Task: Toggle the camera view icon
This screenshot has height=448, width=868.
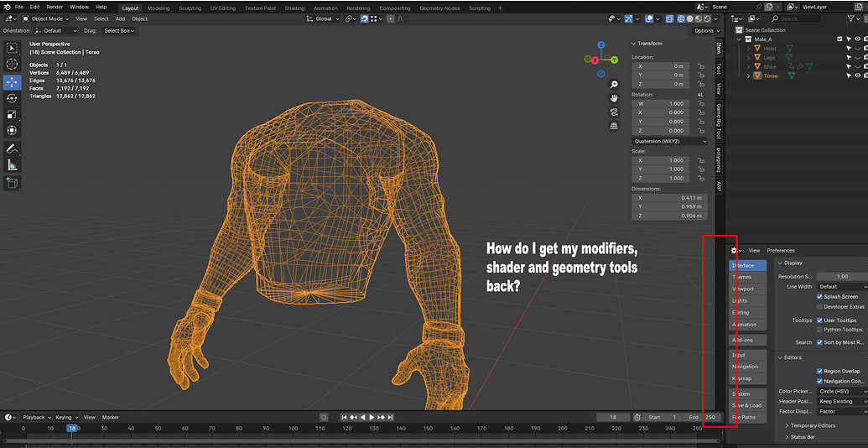Action: (614, 112)
